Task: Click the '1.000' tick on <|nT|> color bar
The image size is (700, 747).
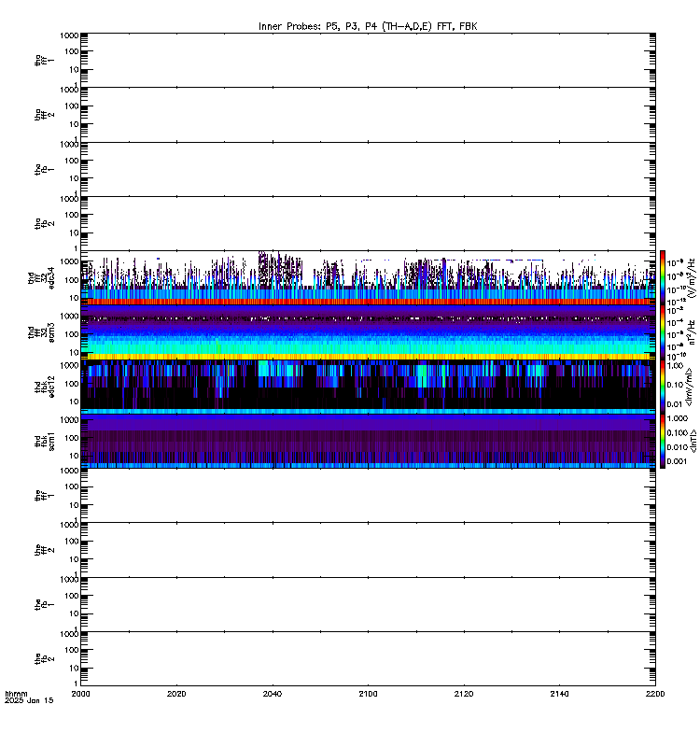Action: click(678, 418)
